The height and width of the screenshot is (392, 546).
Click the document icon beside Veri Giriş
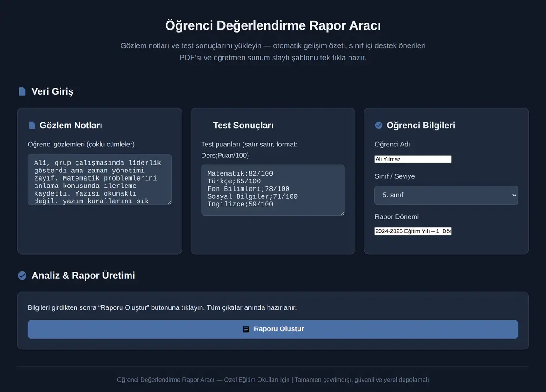(22, 91)
